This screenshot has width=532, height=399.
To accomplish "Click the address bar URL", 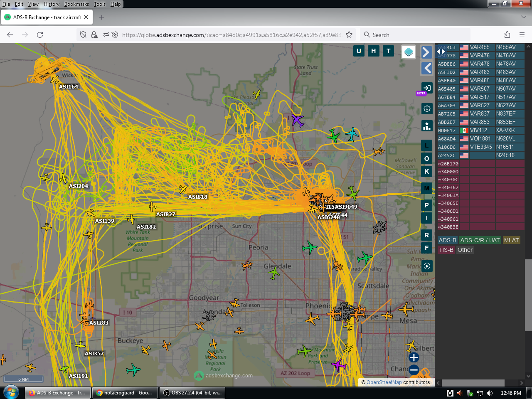I will tap(231, 35).
